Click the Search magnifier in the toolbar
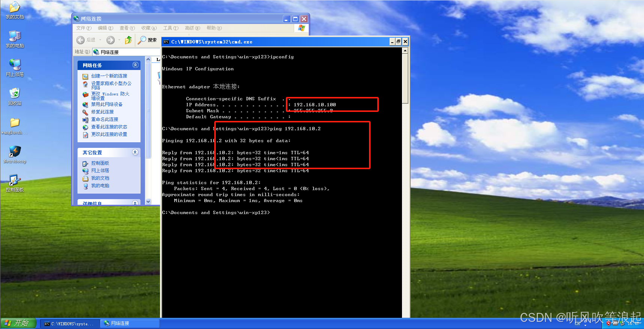 click(x=142, y=40)
